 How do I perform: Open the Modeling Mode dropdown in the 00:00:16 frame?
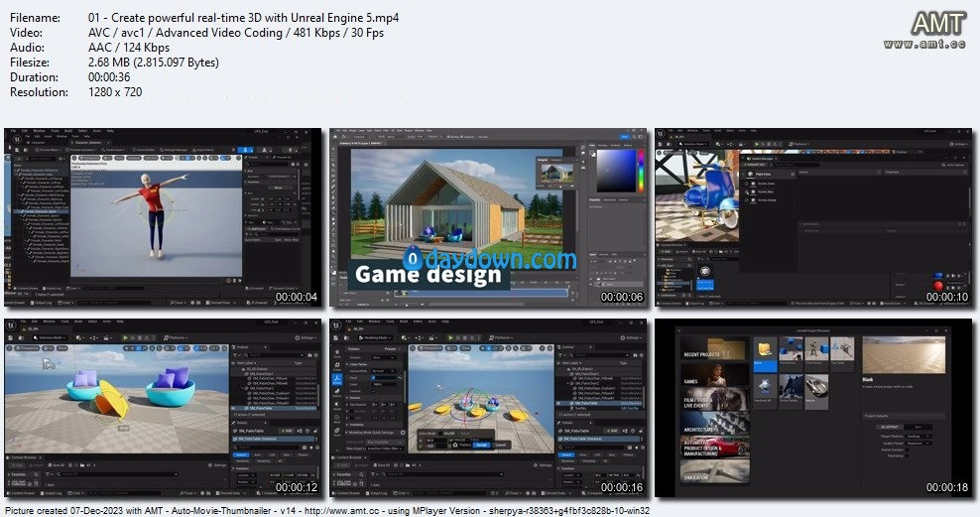point(374,337)
